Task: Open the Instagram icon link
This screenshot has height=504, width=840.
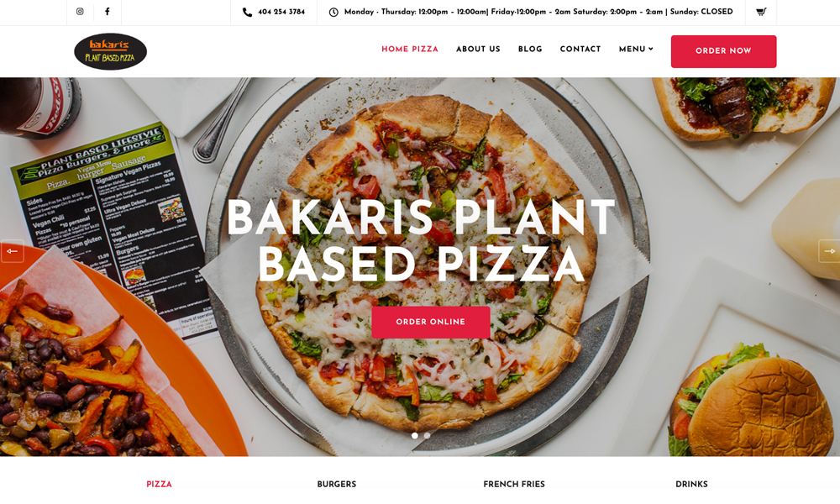Action: (x=80, y=11)
